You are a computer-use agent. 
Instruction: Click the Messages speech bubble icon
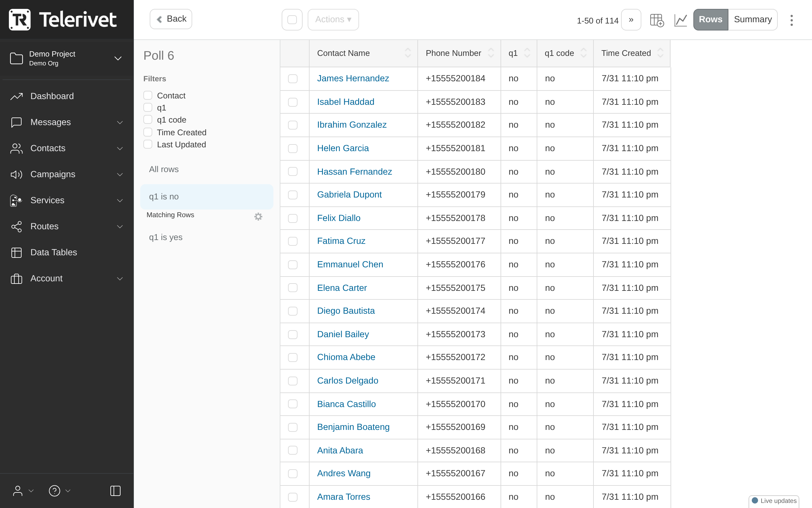[16, 122]
